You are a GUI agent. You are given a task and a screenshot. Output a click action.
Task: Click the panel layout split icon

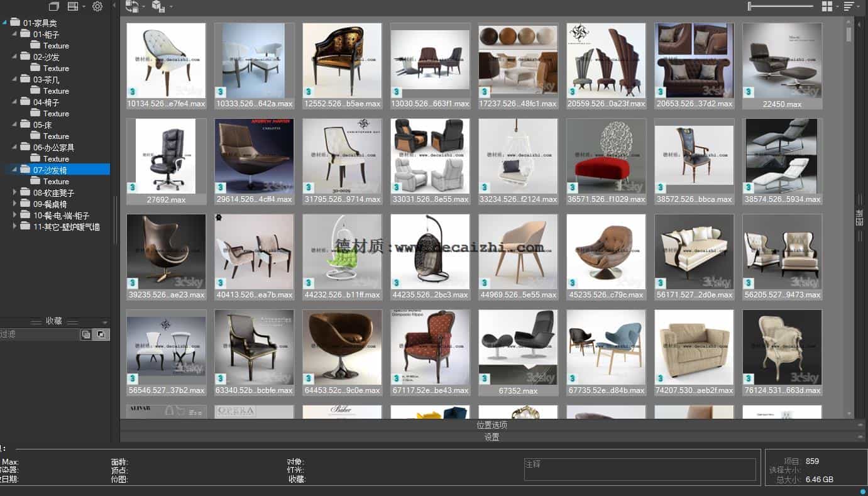point(73,6)
